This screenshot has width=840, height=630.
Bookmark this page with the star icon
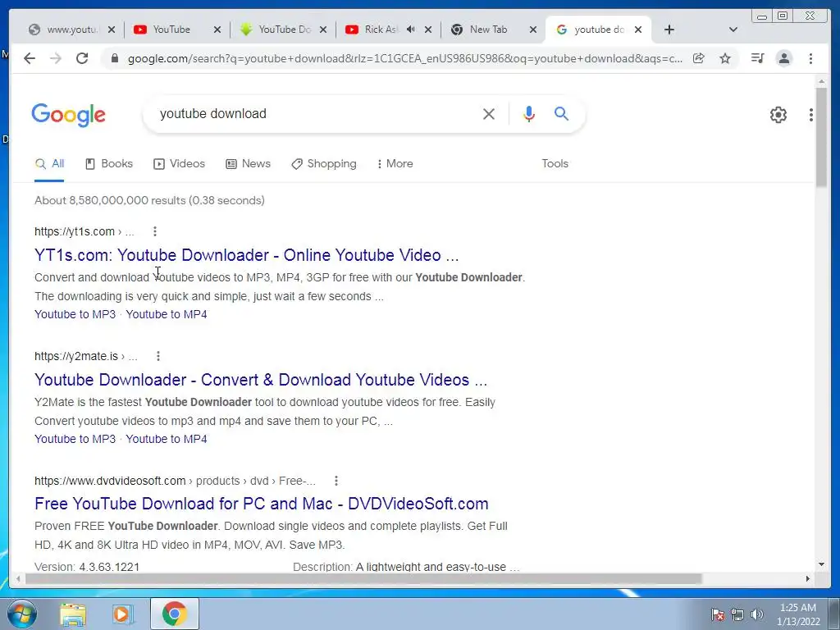point(725,58)
